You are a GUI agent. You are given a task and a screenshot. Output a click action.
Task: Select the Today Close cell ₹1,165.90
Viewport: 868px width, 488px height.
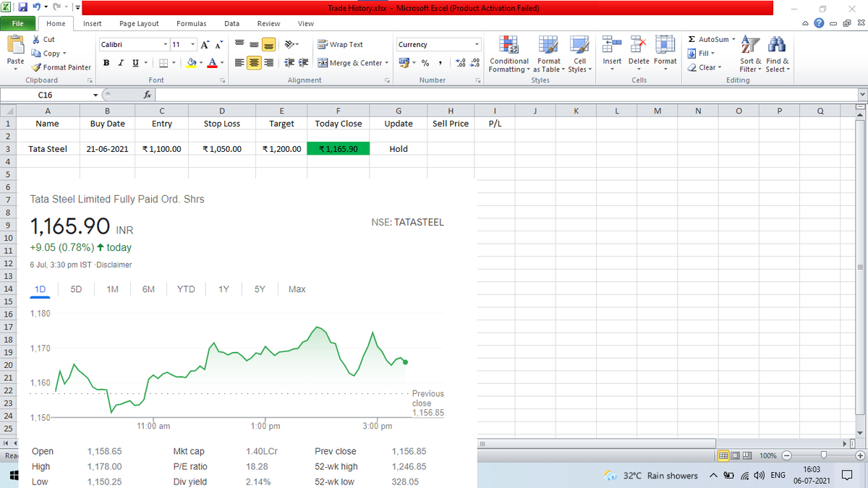tap(339, 149)
